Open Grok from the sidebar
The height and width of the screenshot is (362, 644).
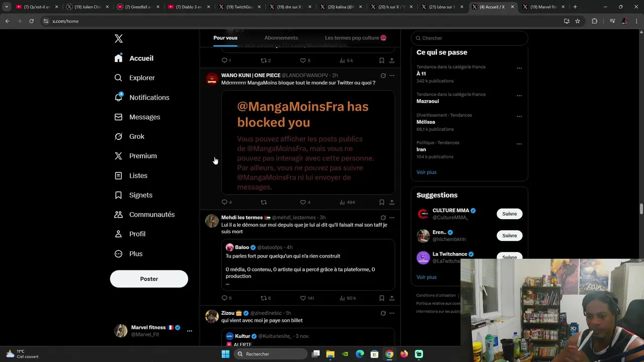(129, 136)
